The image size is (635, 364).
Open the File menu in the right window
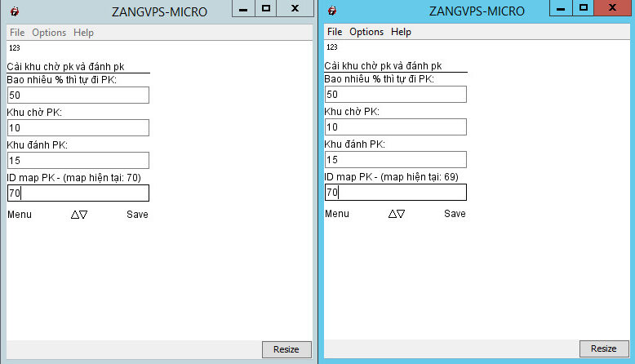(x=335, y=32)
